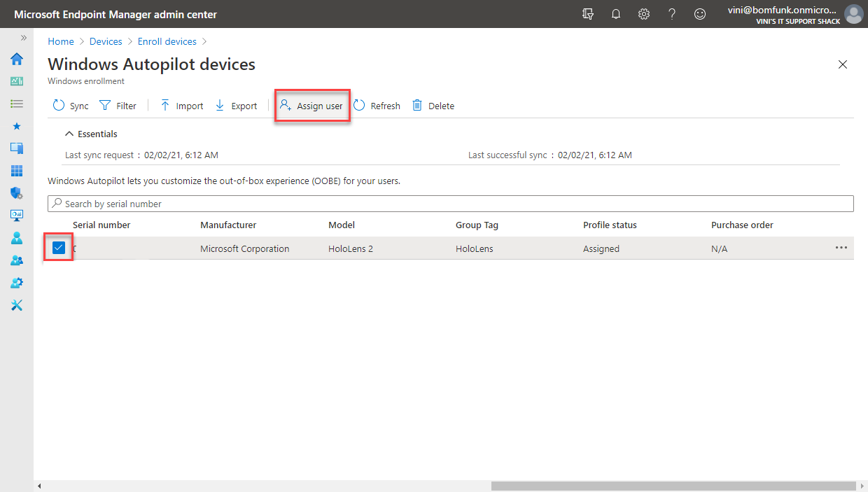Close the Windows Autopilot devices blade

[x=843, y=64]
